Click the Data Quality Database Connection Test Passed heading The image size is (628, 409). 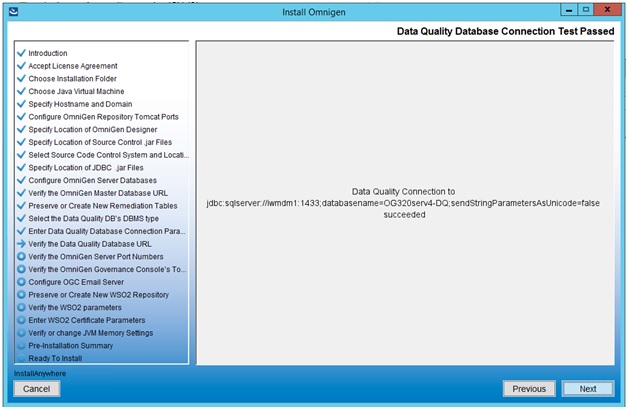point(505,31)
